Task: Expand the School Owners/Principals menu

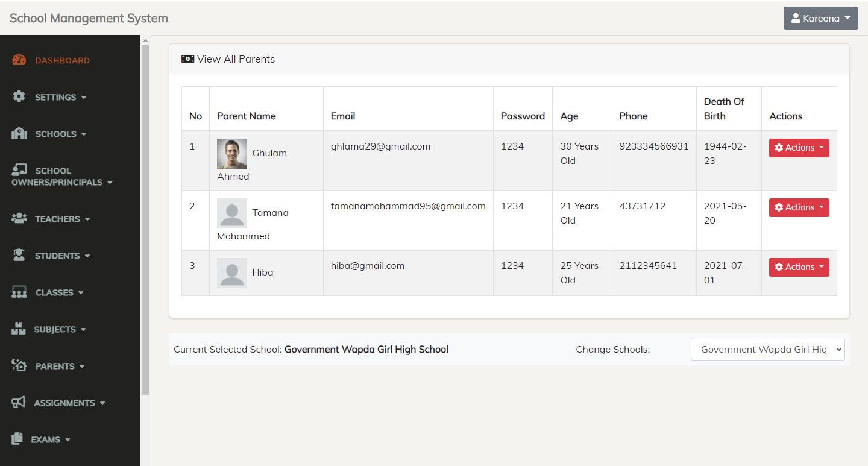Action: 61,176
